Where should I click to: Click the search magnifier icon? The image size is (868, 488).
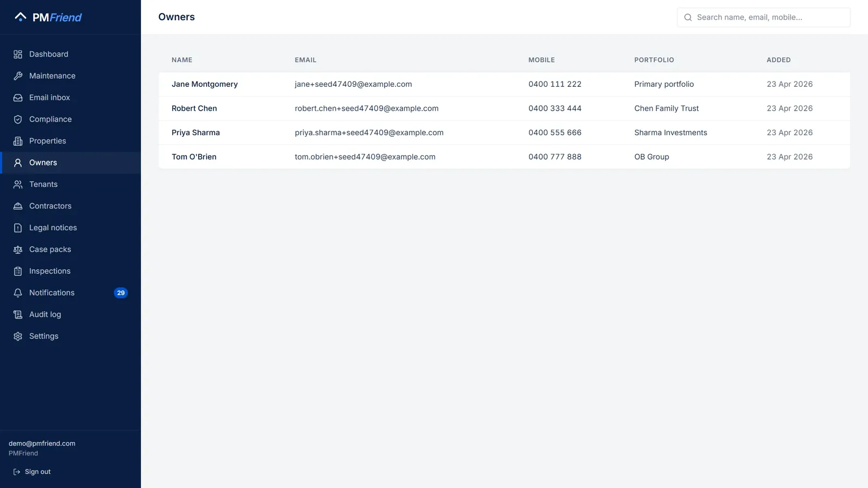(x=688, y=17)
